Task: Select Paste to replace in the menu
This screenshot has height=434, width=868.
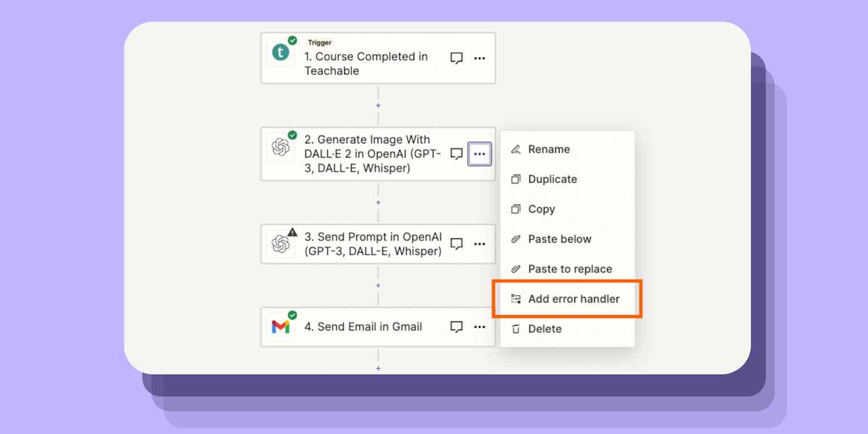Action: click(x=568, y=269)
